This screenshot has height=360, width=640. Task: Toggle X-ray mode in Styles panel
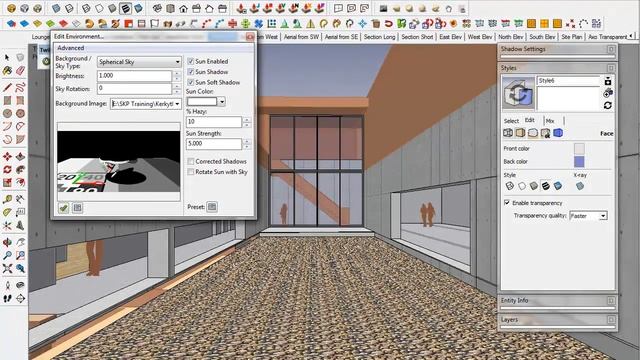click(x=580, y=186)
